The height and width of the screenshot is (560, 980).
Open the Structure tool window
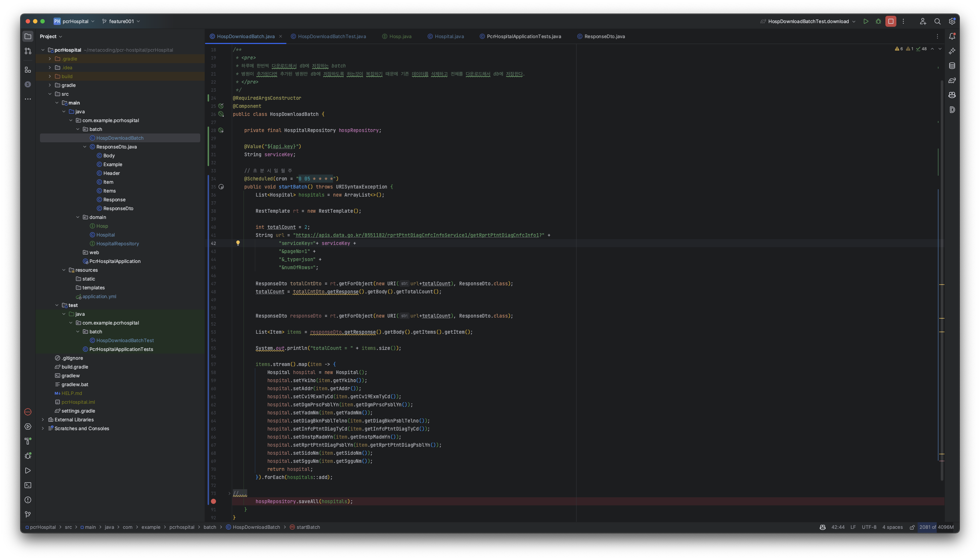click(x=28, y=70)
